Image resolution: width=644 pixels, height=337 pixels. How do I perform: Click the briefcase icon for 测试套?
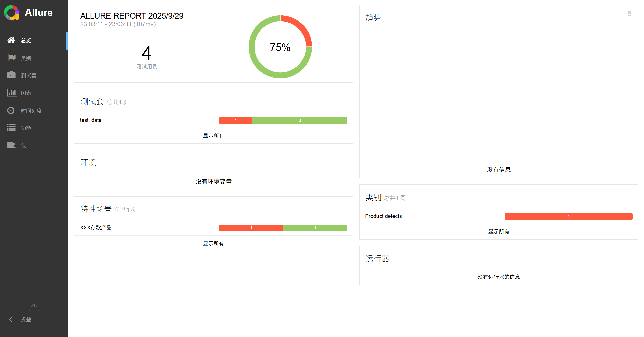(x=11, y=75)
